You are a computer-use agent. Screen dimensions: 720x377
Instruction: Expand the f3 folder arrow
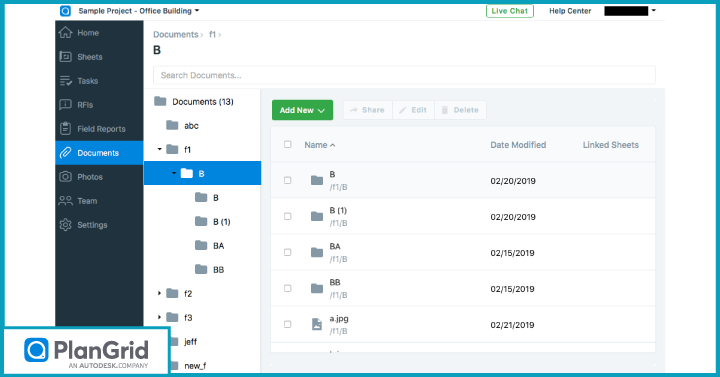[x=159, y=317]
